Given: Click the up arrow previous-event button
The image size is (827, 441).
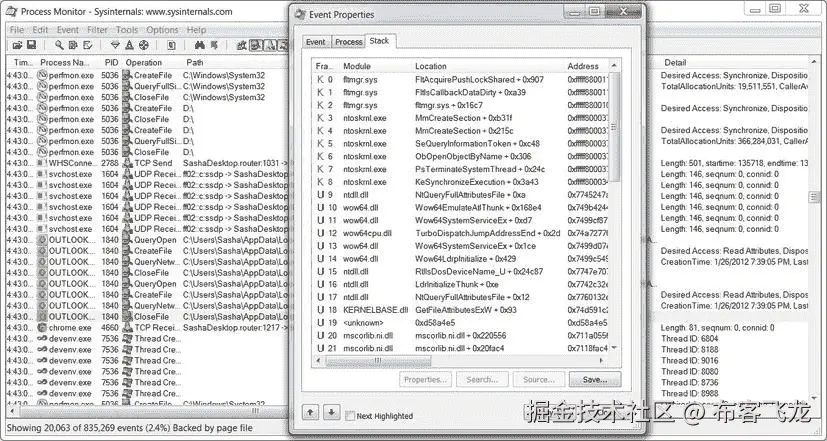Looking at the screenshot, I should pyautogui.click(x=311, y=412).
